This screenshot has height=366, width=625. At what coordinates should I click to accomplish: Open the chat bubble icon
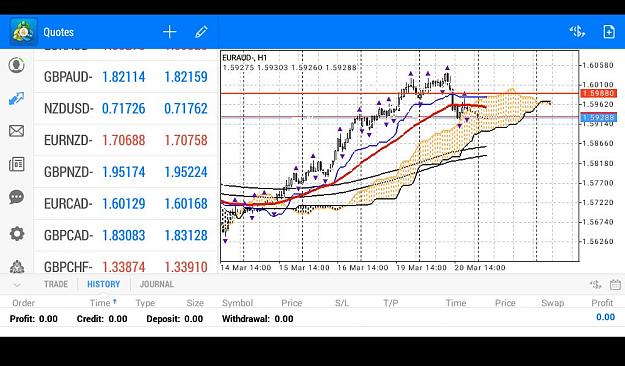(x=16, y=197)
